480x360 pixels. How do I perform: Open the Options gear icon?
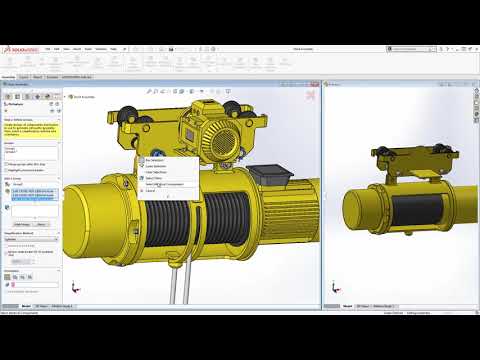(x=213, y=49)
